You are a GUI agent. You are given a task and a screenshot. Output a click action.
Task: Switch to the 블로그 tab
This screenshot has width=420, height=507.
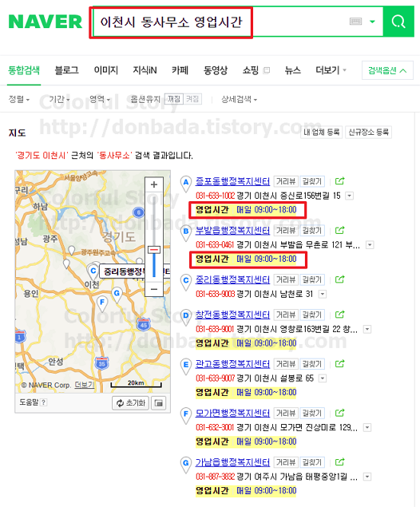pos(66,70)
